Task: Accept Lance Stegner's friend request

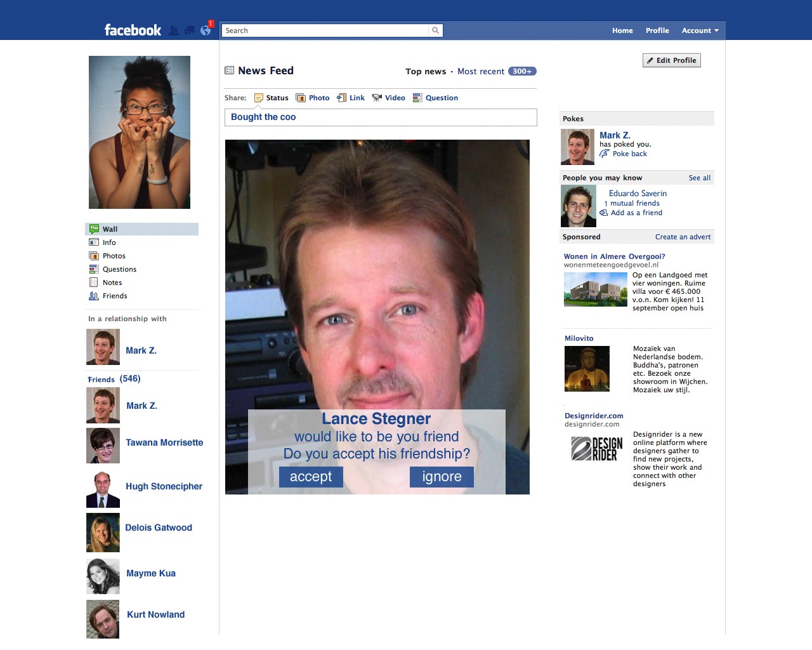Action: 311,477
